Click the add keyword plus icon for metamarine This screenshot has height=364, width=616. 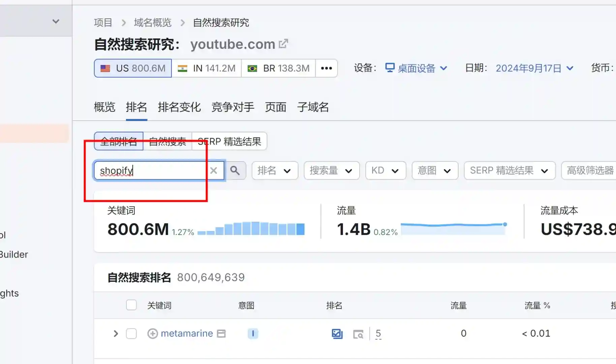click(152, 334)
